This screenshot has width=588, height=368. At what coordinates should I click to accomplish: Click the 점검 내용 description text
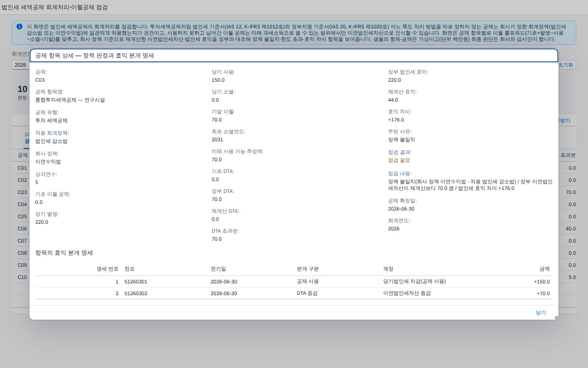[470, 185]
